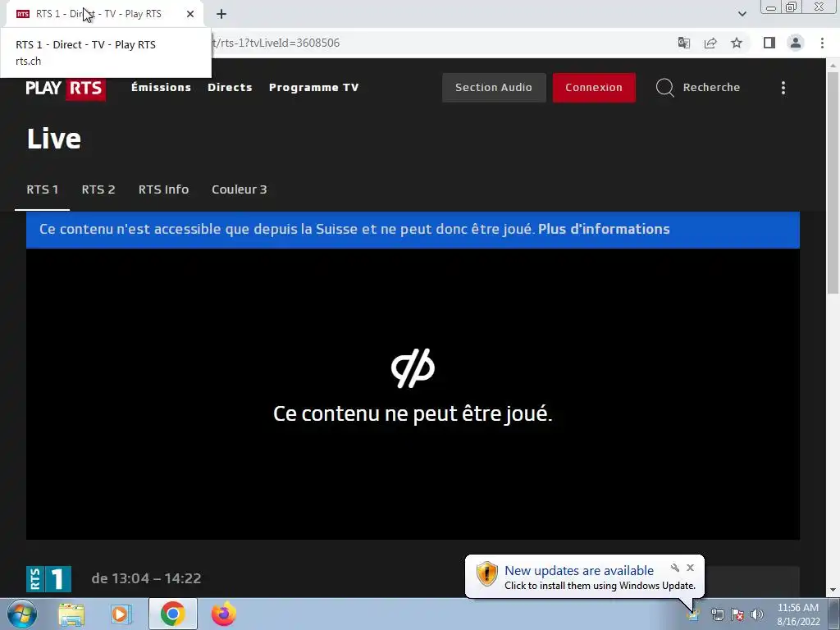Click the Recherche search label
This screenshot has height=630, width=840.
(x=711, y=87)
